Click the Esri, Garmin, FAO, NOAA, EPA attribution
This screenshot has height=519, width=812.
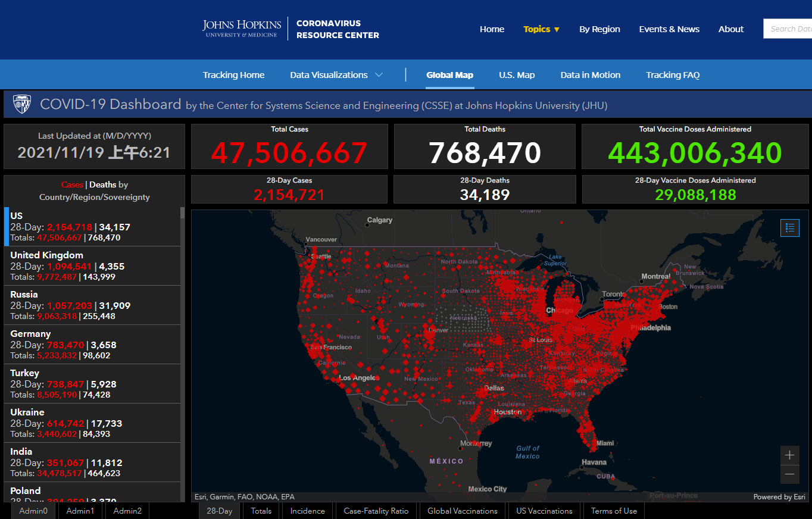pyautogui.click(x=245, y=497)
